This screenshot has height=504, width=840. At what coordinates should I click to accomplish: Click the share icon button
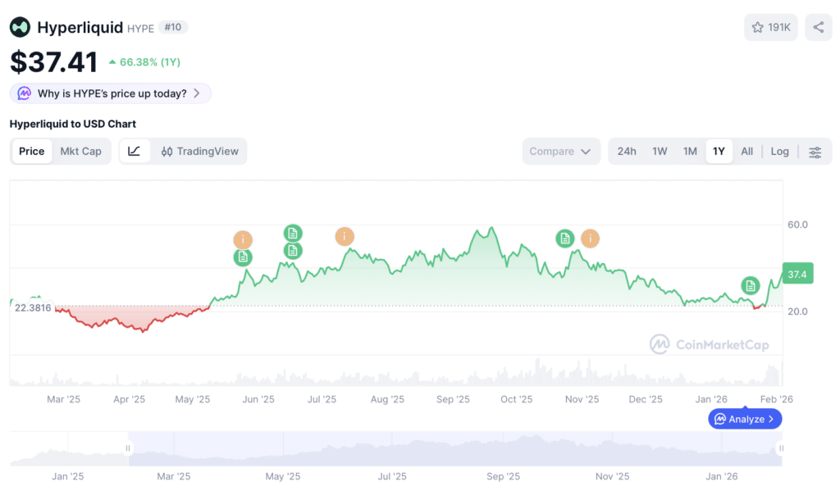click(818, 27)
